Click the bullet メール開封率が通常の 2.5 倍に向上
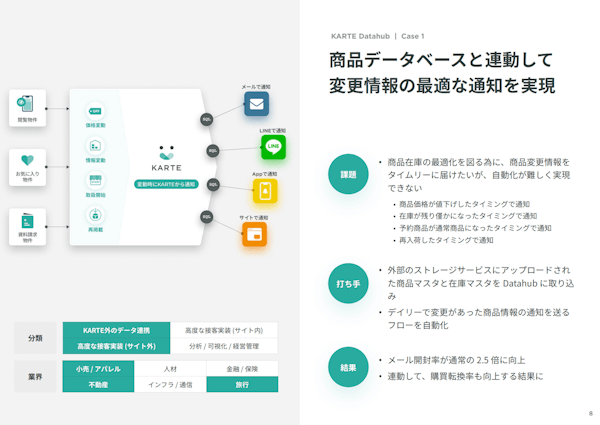 tap(456, 360)
